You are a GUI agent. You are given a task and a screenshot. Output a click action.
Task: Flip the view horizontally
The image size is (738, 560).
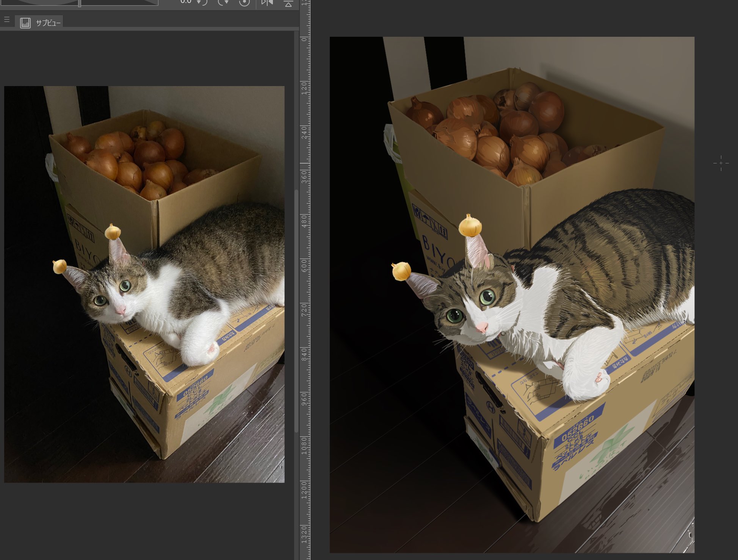pos(267,3)
